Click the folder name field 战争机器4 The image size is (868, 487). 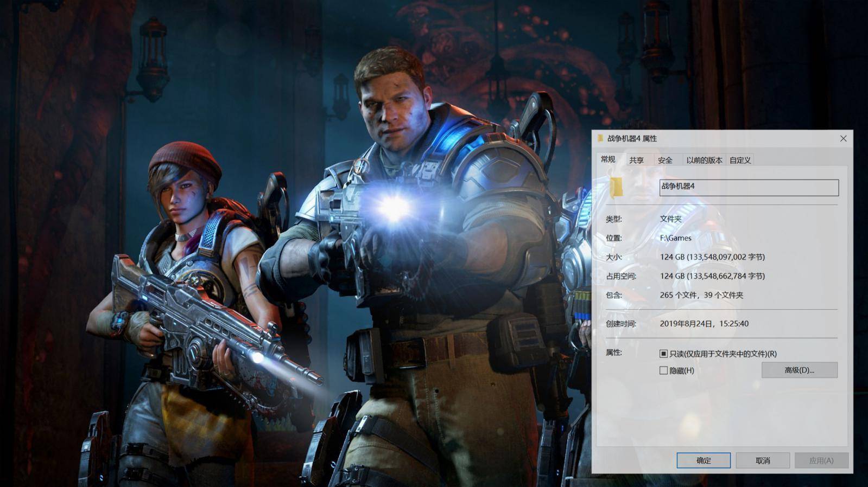749,188
